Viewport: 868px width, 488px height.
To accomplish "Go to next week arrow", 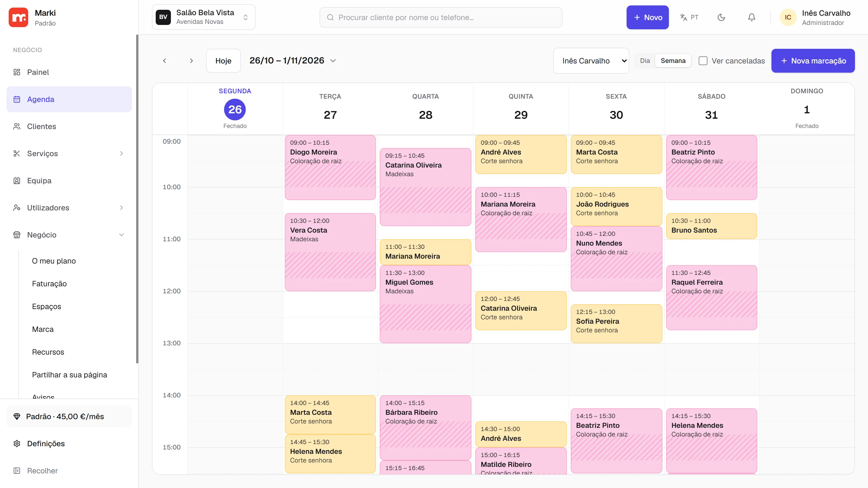I will coord(192,61).
